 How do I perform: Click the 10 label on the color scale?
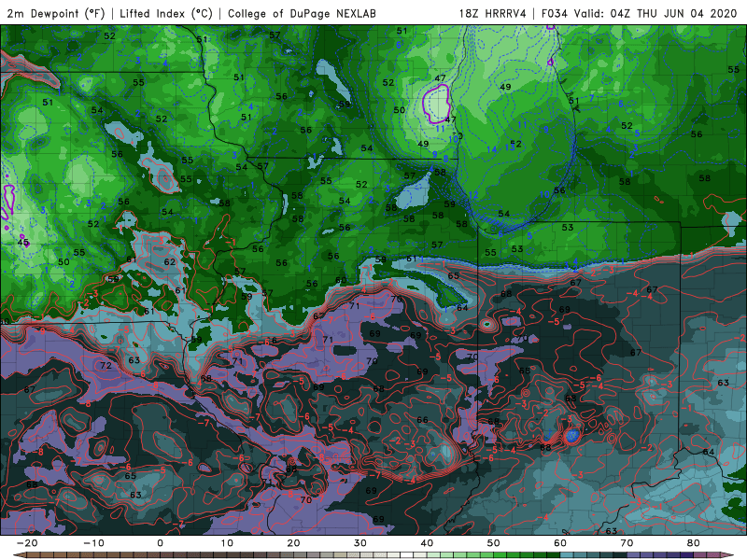(x=227, y=543)
